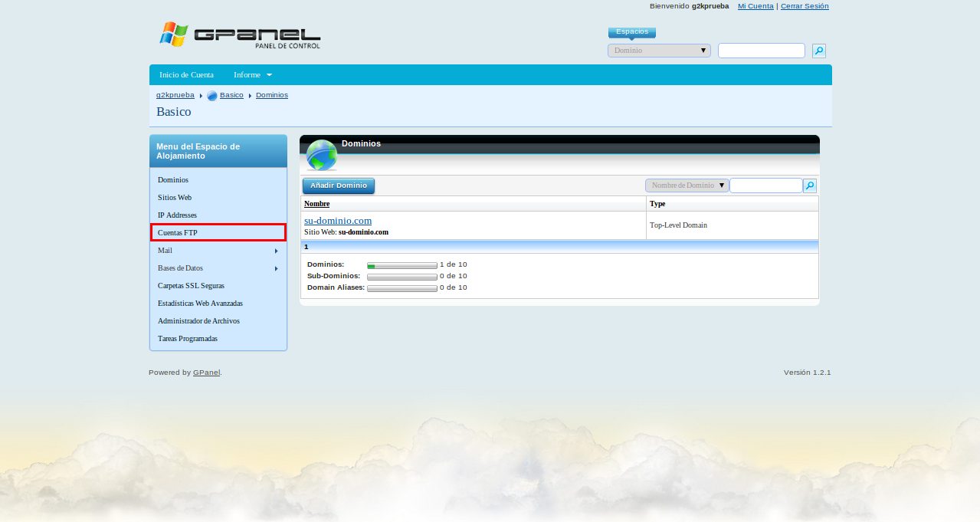Expand the Informe menu

pyautogui.click(x=252, y=75)
